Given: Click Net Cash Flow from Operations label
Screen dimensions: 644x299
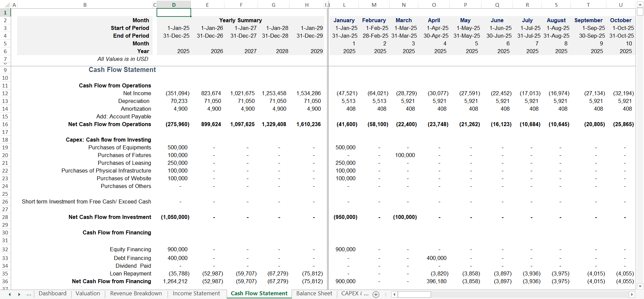Looking at the screenshot, I should point(110,124).
